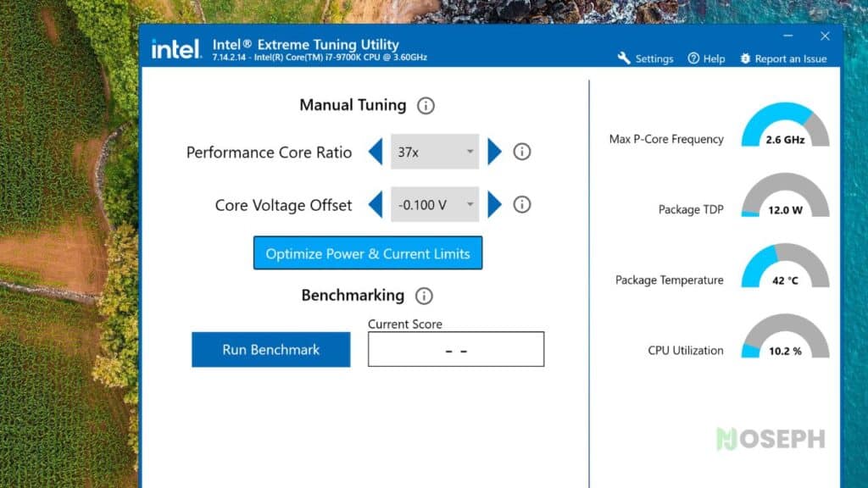Viewport: 868px width, 488px height.
Task: Start the test with Run Benchmark
Action: click(x=270, y=350)
